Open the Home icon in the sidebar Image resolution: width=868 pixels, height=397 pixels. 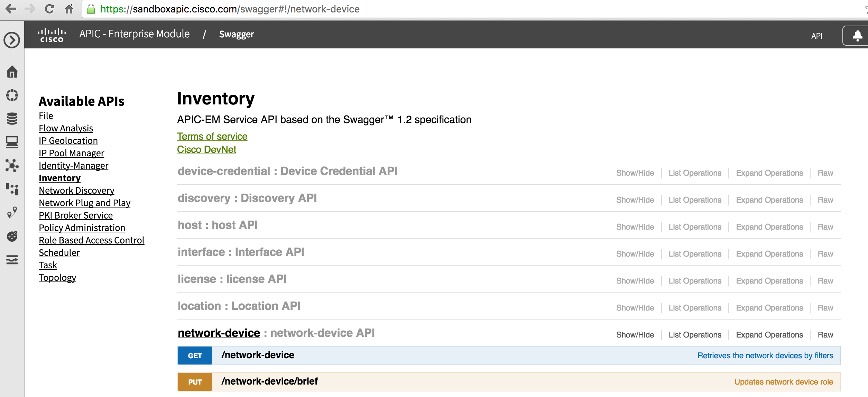pos(12,72)
